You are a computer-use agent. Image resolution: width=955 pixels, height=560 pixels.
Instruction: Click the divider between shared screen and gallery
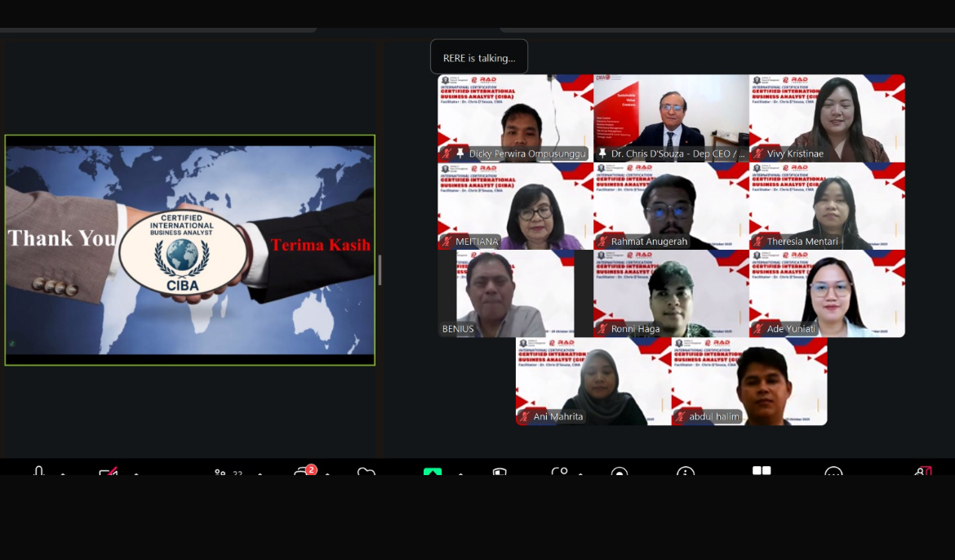point(380,269)
